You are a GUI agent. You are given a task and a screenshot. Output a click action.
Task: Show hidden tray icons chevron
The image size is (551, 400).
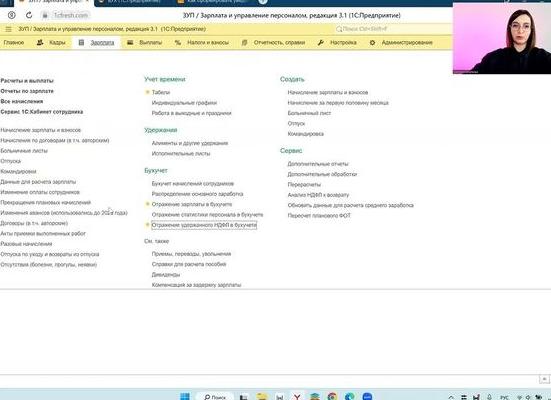tap(451, 397)
